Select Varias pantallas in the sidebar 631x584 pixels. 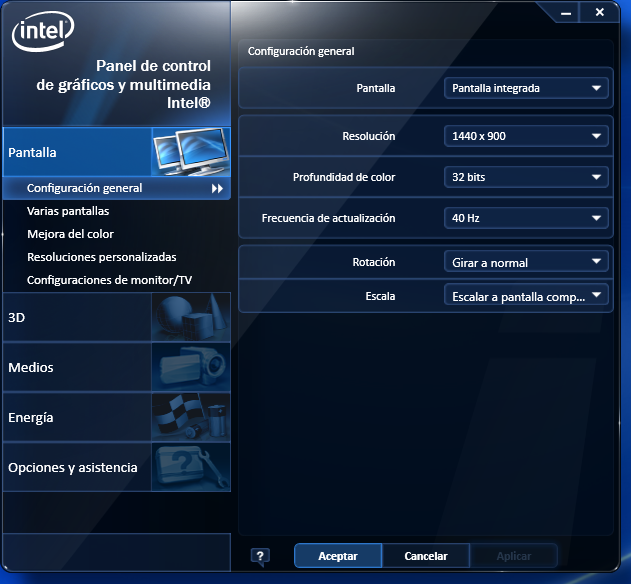click(x=68, y=211)
